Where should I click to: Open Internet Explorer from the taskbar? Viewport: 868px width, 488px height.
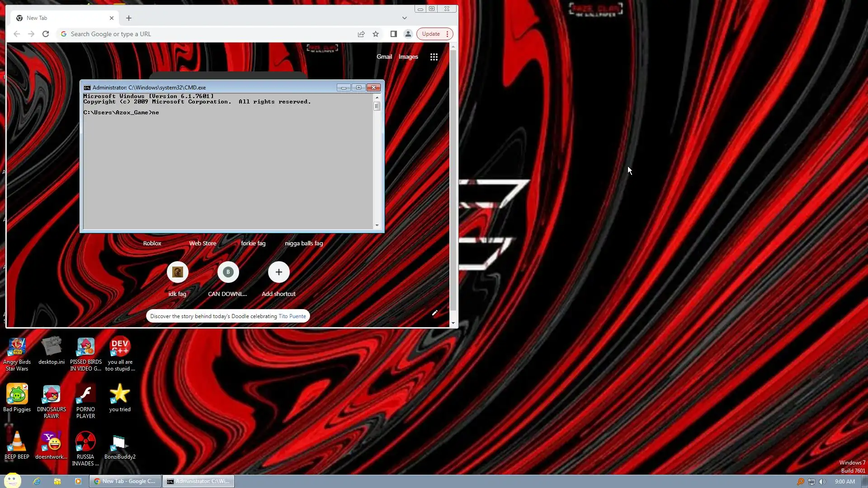point(37,481)
